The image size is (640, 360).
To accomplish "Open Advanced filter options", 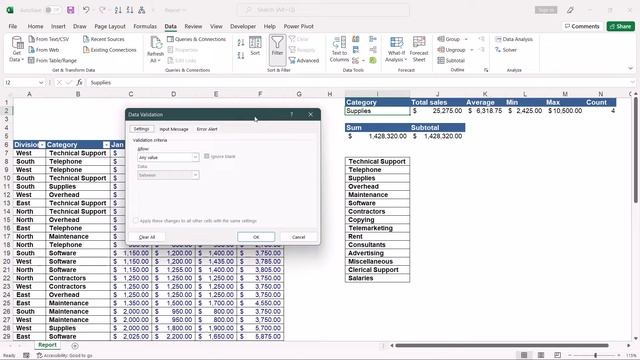I will (304, 60).
